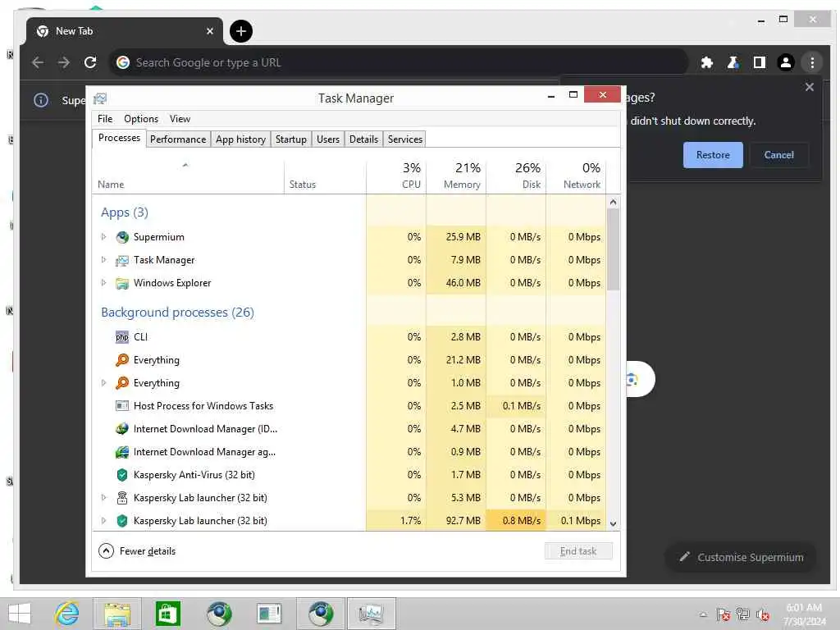Image resolution: width=840 pixels, height=630 pixels.
Task: Click the scrollbar down arrow in process list
Action: click(x=614, y=524)
